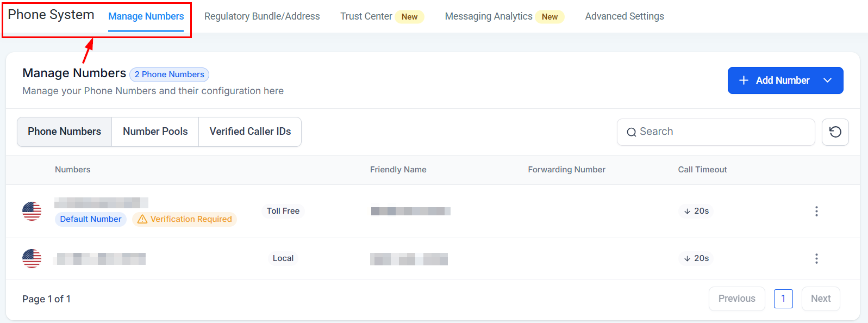Open the Trust Center tab
The height and width of the screenshot is (323, 868).
366,16
